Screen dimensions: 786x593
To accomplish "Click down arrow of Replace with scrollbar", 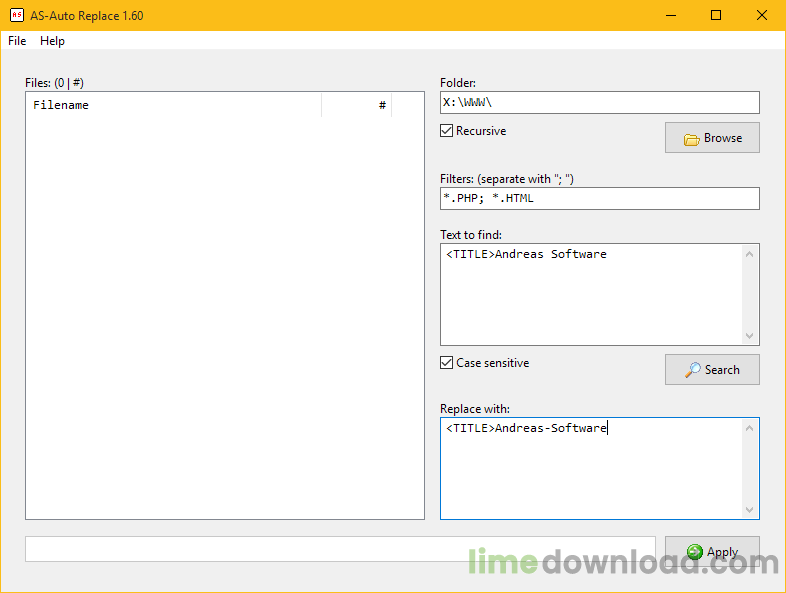I will click(x=749, y=510).
